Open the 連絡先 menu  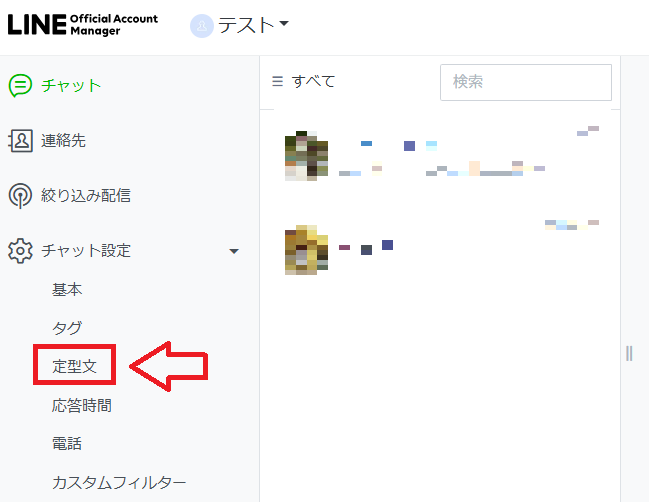point(63,141)
